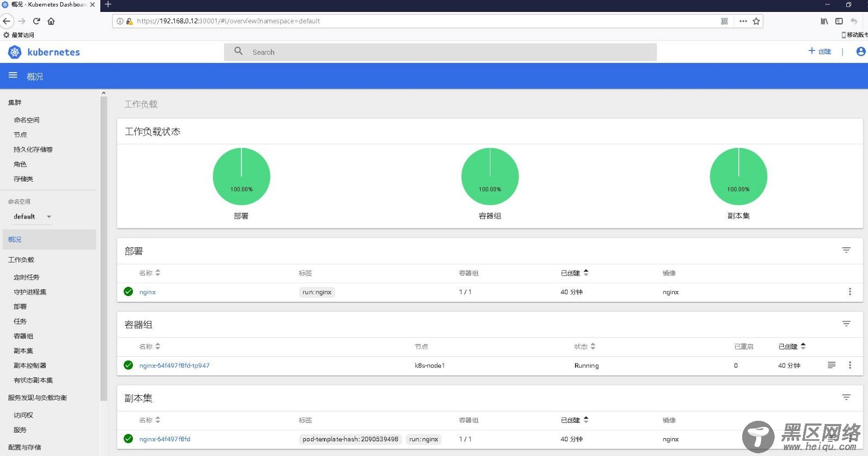Click the search magnifier icon
868x456 pixels.
[238, 51]
